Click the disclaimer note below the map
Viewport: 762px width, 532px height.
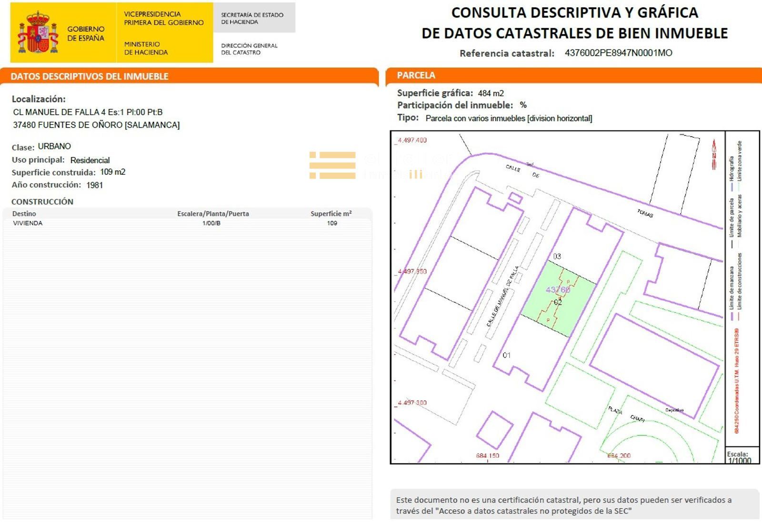(x=564, y=505)
